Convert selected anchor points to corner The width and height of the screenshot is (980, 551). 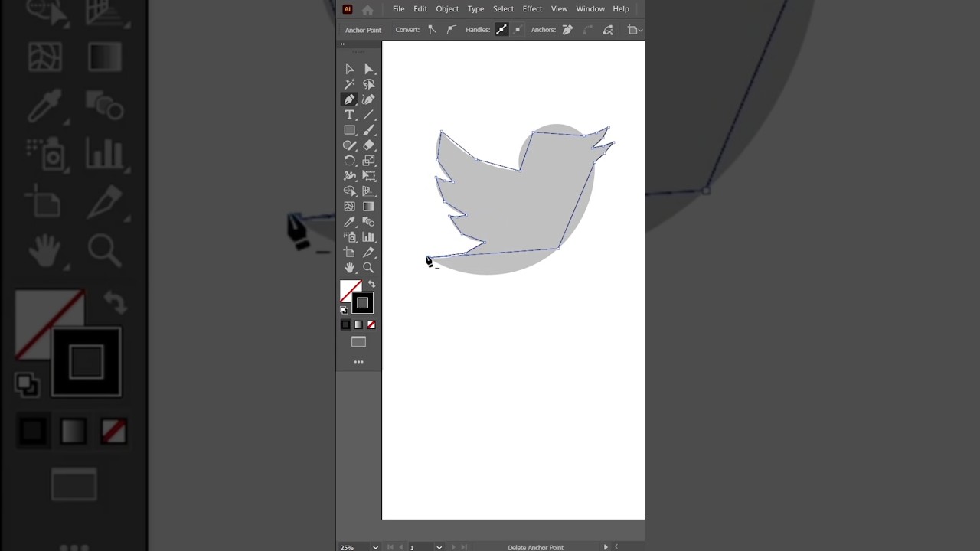(432, 30)
